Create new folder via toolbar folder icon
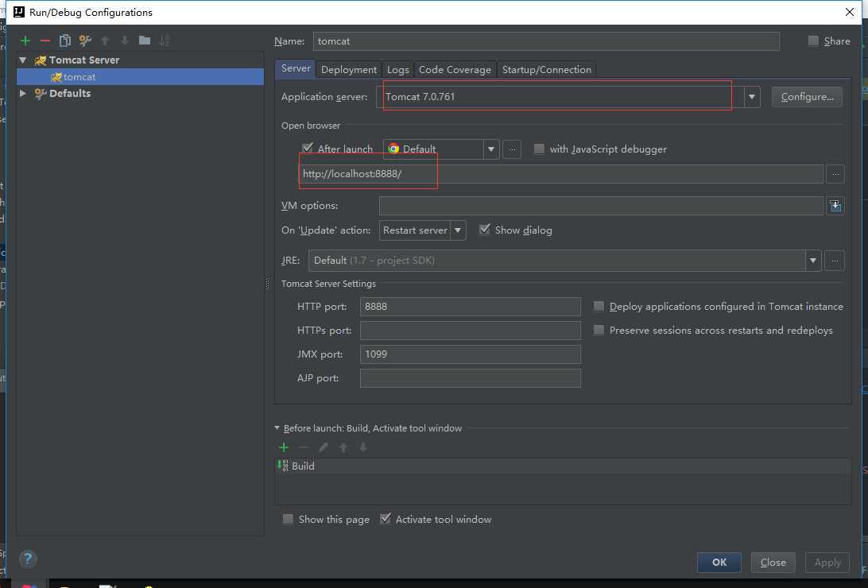Image resolution: width=868 pixels, height=588 pixels. (x=145, y=41)
